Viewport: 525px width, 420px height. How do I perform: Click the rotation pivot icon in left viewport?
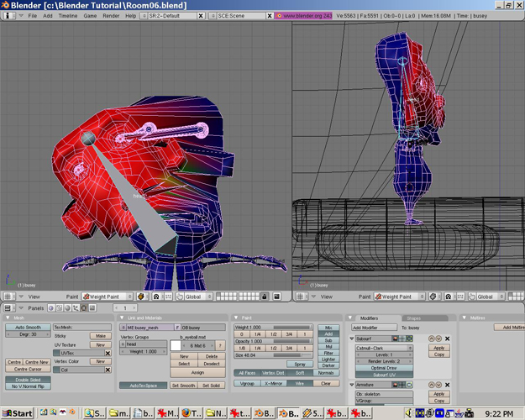point(156,297)
